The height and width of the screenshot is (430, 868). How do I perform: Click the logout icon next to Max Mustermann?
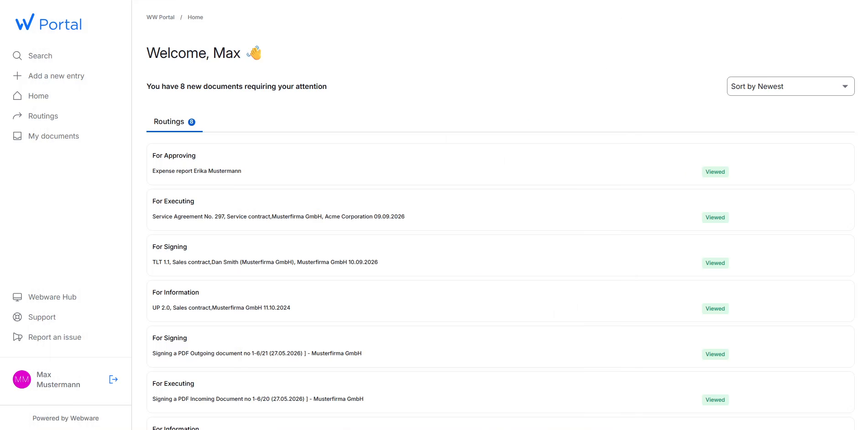(114, 379)
